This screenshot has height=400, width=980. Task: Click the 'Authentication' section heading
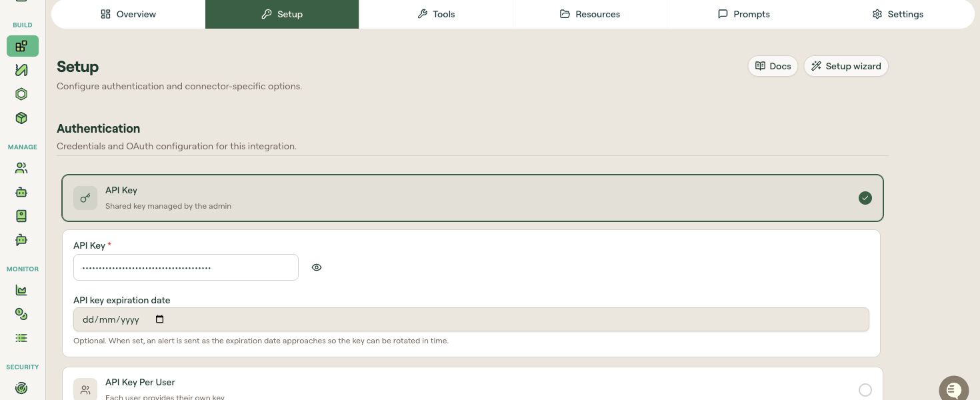click(x=99, y=129)
